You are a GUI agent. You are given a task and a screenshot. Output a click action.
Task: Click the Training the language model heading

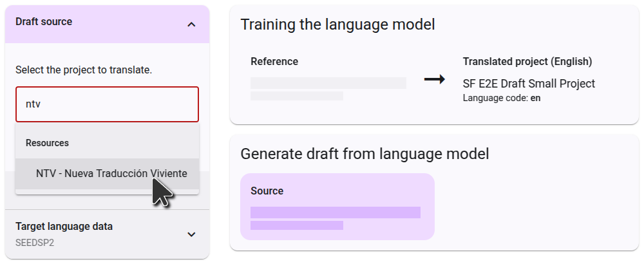point(337,24)
